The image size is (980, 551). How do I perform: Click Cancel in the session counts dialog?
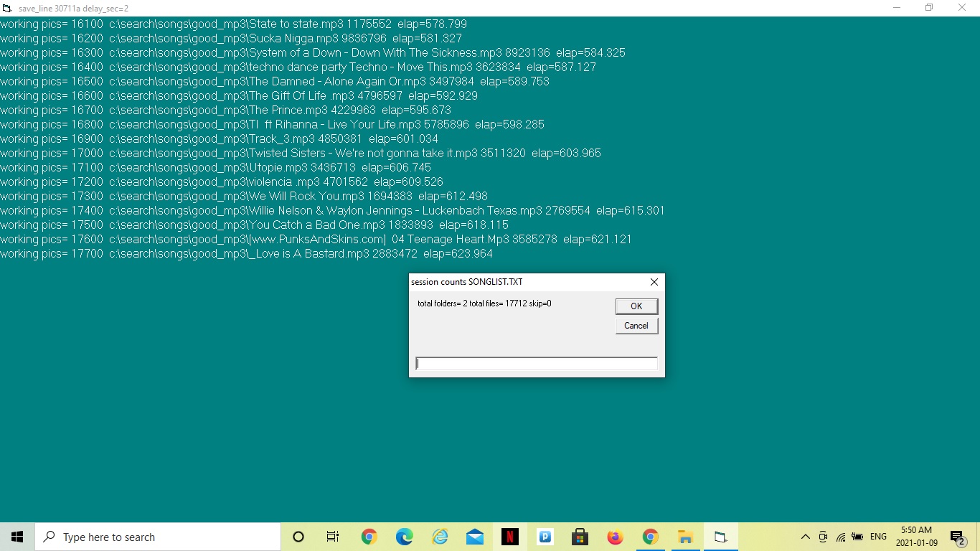click(x=636, y=326)
